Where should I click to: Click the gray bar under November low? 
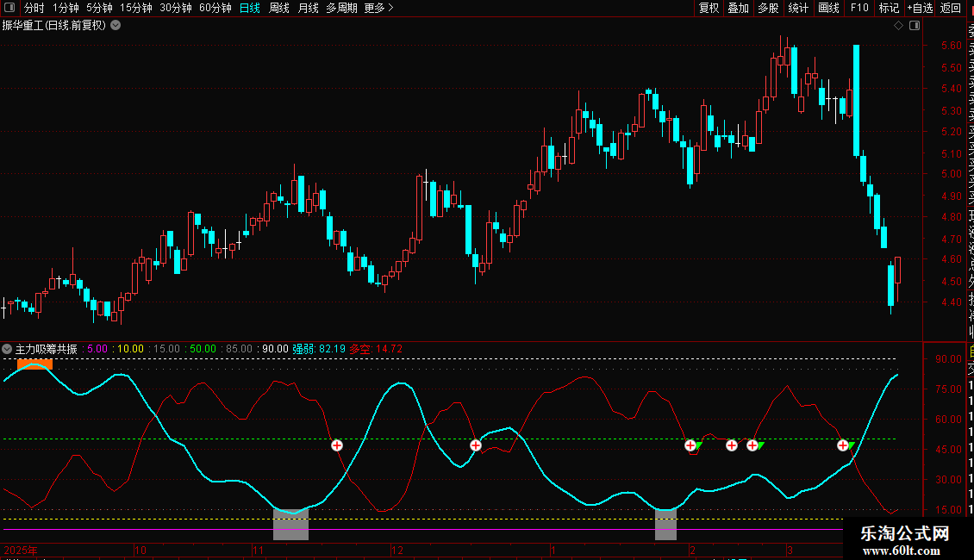(x=290, y=524)
